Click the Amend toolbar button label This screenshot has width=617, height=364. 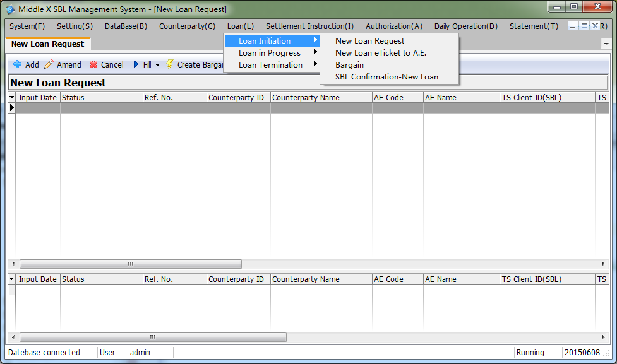69,65
